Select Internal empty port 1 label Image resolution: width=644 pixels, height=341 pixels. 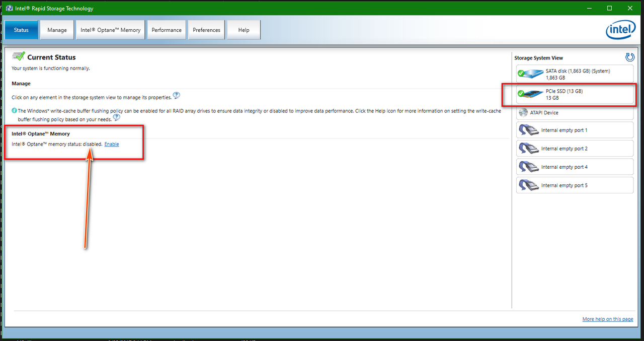pyautogui.click(x=565, y=130)
